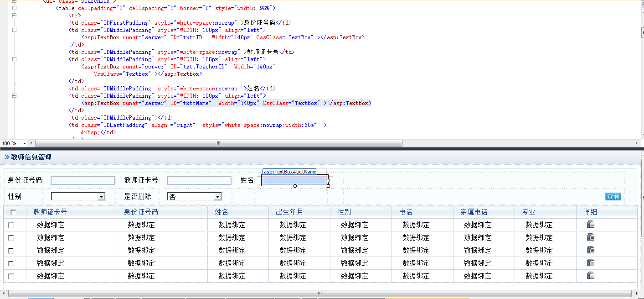
Task: Sort by 亲属电话 column header
Action: 474,212
